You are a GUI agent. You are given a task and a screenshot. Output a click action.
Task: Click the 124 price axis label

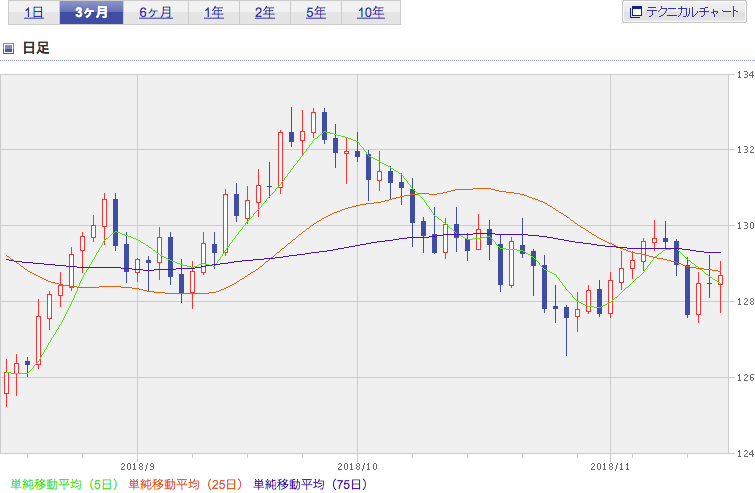pyautogui.click(x=745, y=453)
